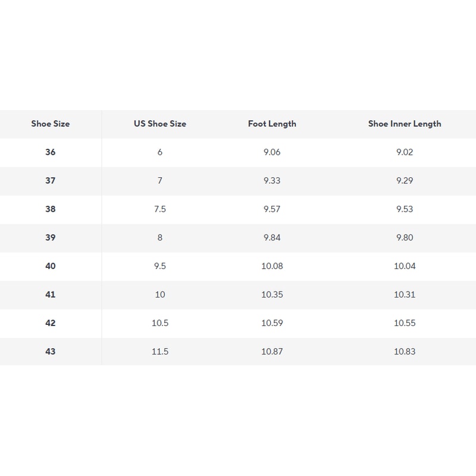Click the Shoe Inner Length header

(x=405, y=124)
